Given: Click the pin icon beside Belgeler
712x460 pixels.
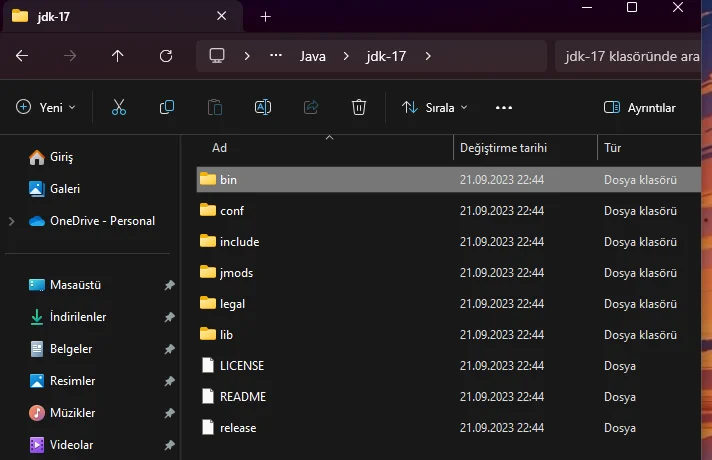Looking at the screenshot, I should coord(169,349).
